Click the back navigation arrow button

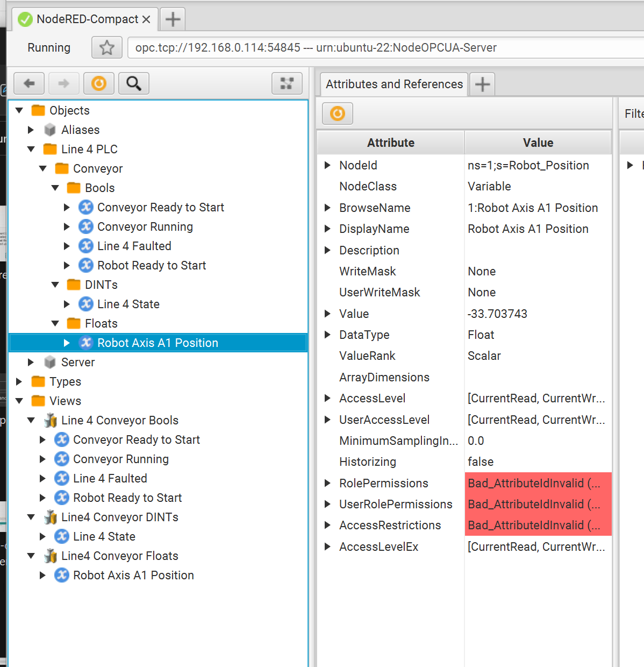pos(30,83)
